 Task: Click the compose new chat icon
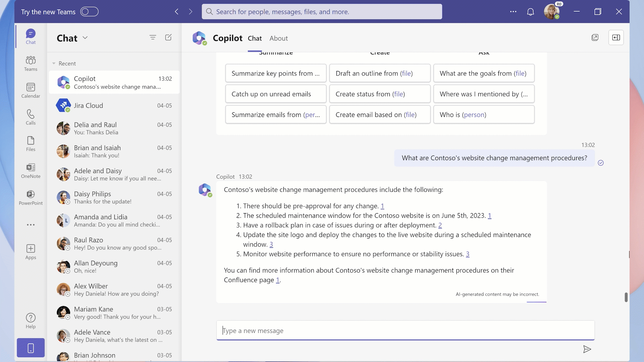tap(168, 37)
